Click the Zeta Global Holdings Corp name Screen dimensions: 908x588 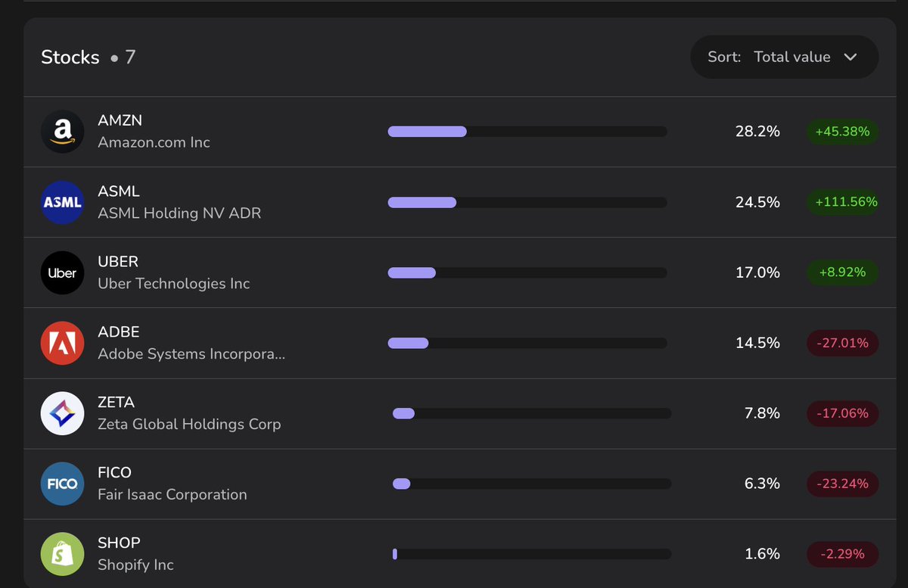pos(189,425)
